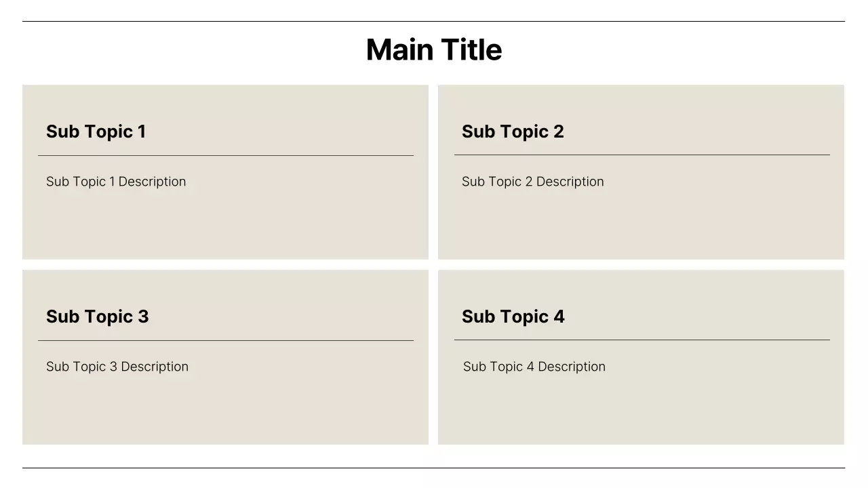868x488 pixels.
Task: Click the Sub Topic 2 Description text
Action: coord(532,182)
